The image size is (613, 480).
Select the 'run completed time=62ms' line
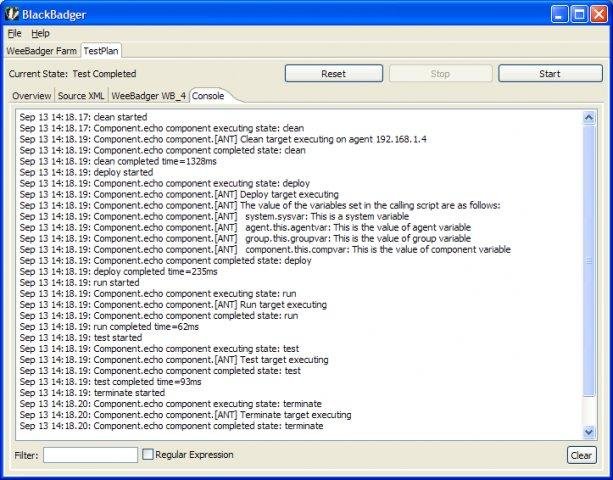(x=109, y=326)
